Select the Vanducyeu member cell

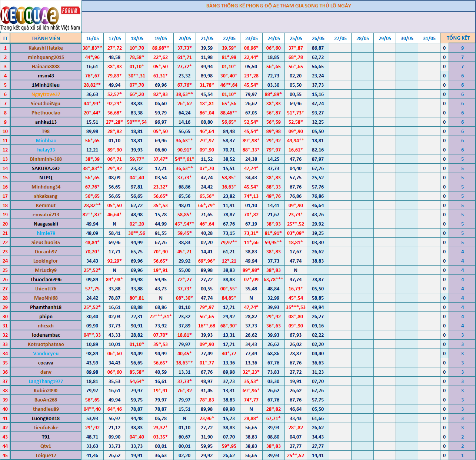(x=46, y=353)
